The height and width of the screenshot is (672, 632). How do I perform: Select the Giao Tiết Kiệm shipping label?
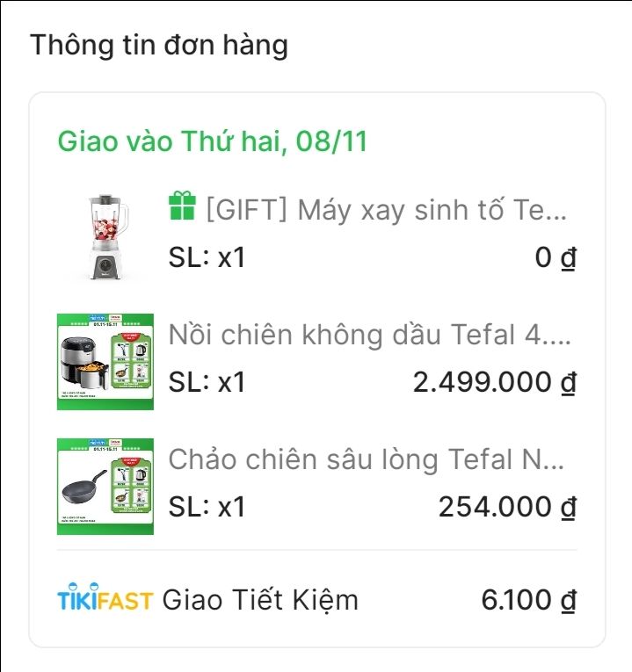point(261,601)
